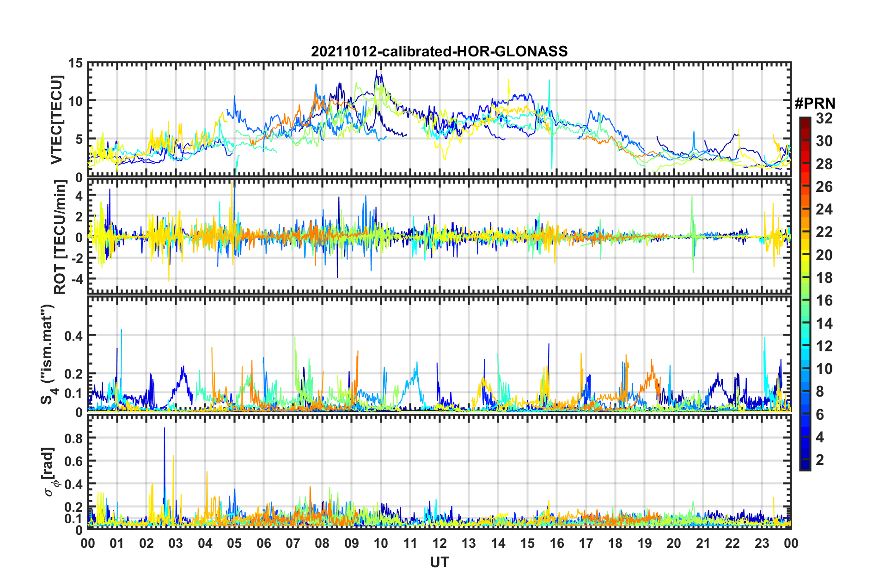Screen dimensions: 879x588
Task: Click the VTEC[TECU] y-axis label
Action: (x=56, y=120)
